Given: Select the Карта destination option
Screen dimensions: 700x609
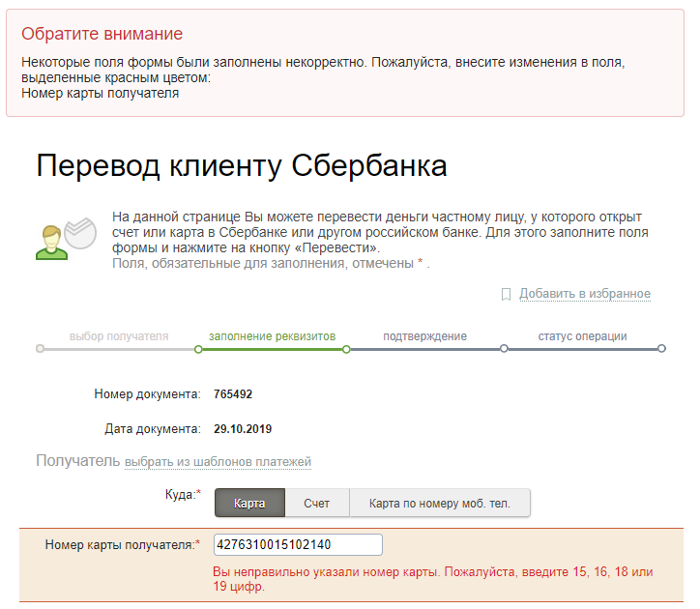Looking at the screenshot, I should (x=249, y=504).
